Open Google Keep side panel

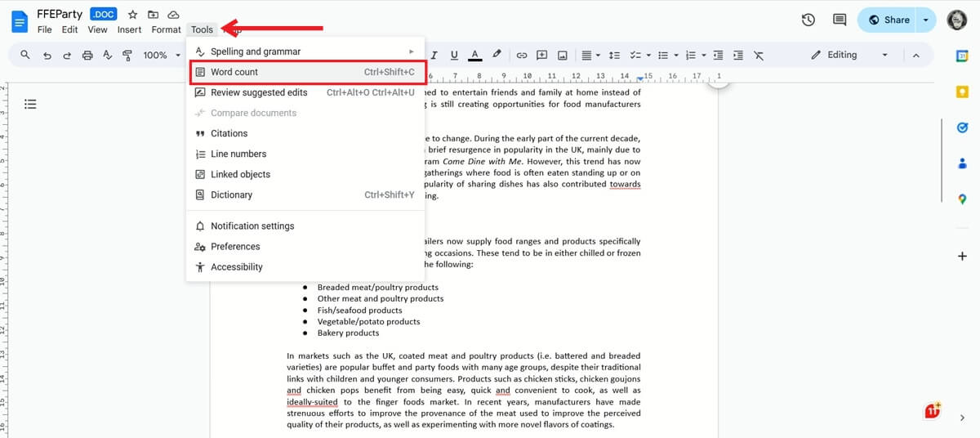pyautogui.click(x=962, y=92)
